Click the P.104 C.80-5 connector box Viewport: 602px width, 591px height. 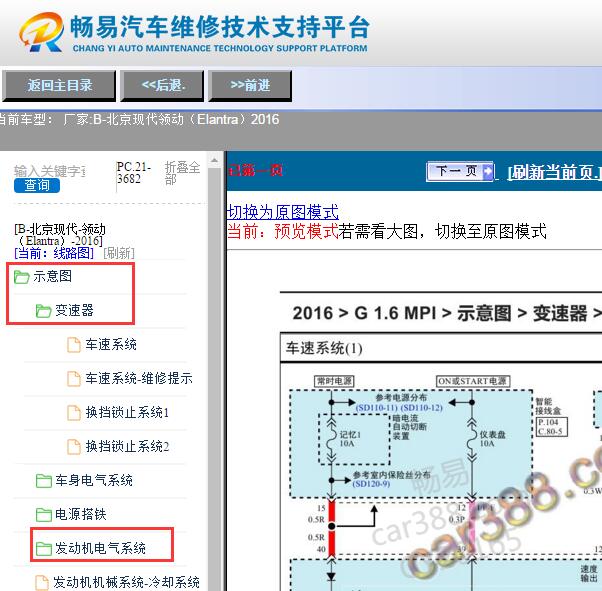pos(551,427)
